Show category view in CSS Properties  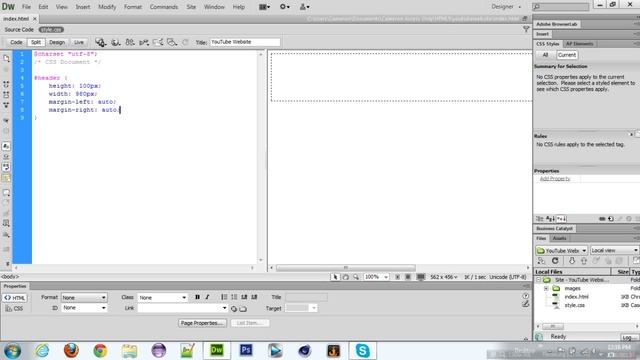(x=540, y=219)
